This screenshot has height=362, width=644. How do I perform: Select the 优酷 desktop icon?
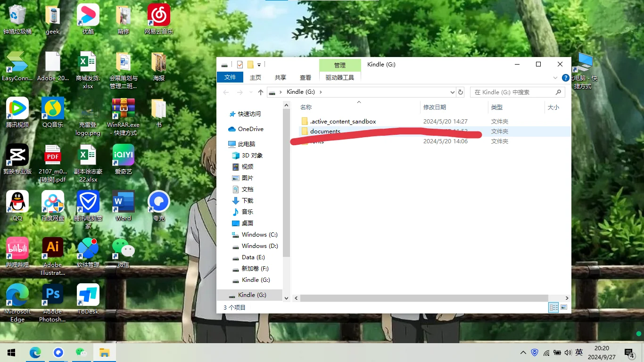pyautogui.click(x=88, y=20)
